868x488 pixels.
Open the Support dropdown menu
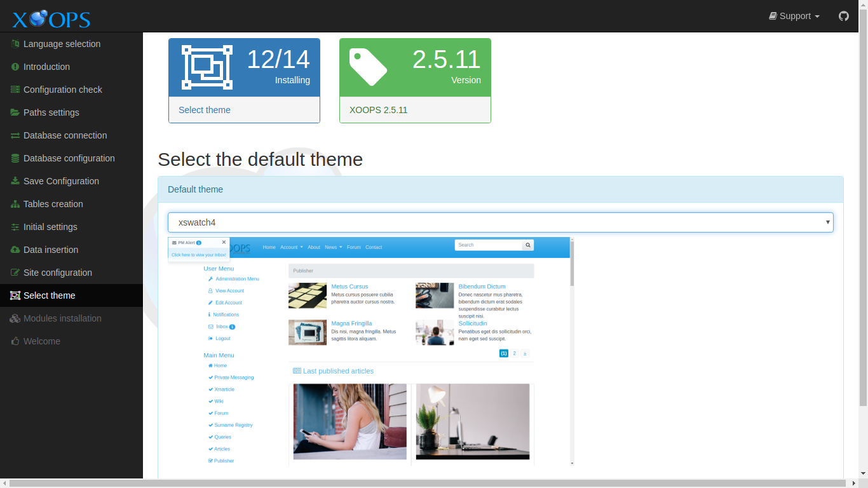tap(794, 16)
